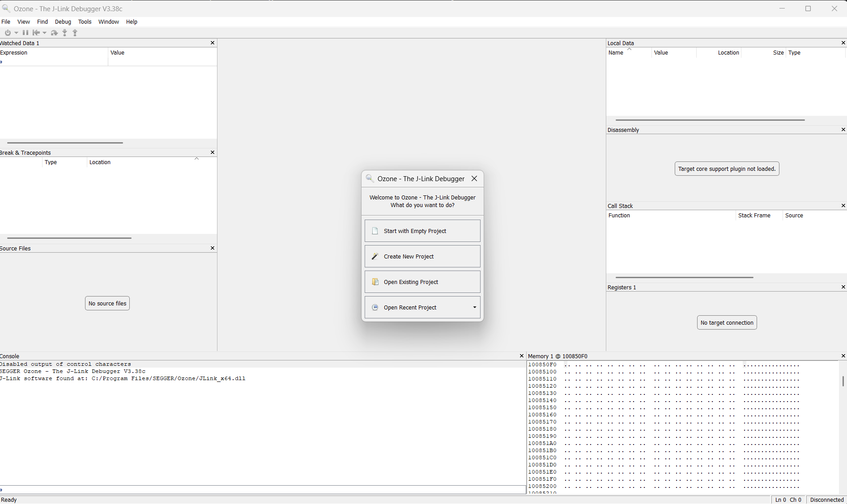Open the reset mode dropdown arrow
This screenshot has height=504, width=847.
click(x=44, y=33)
